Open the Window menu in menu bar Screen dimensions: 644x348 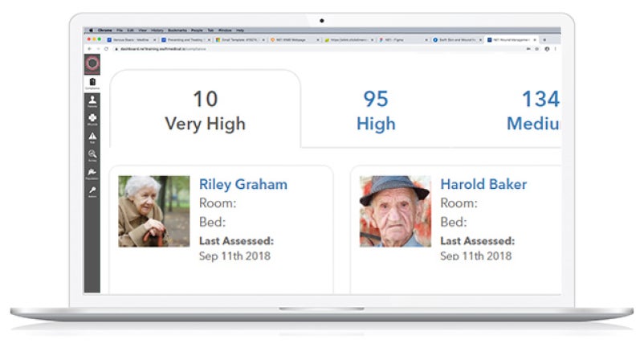pos(225,31)
